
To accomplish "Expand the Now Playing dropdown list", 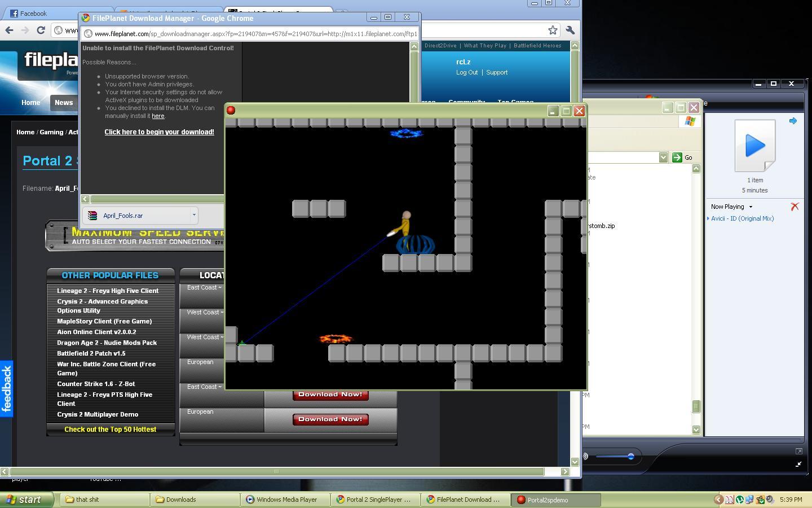I will click(x=751, y=207).
